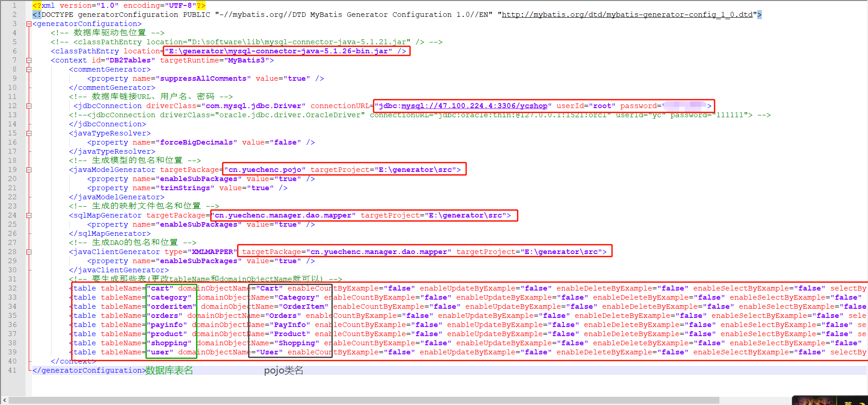Collapse the javaClientGenerator fold marker

29,252
